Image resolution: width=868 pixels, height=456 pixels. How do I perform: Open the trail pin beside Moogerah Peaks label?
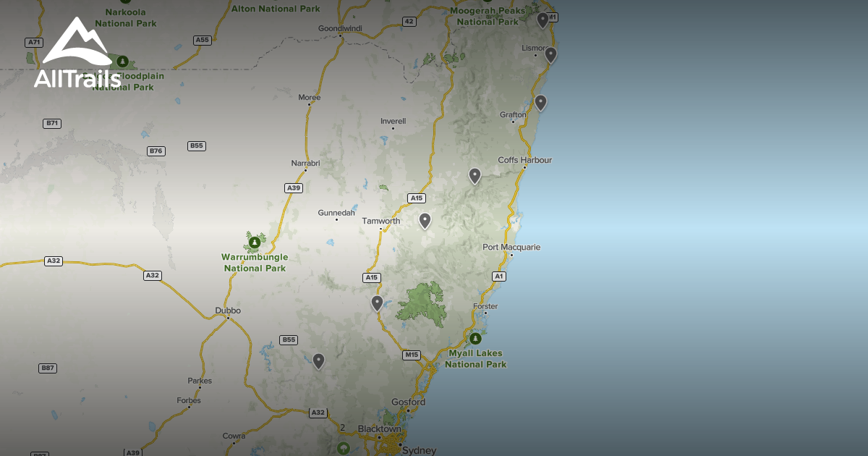[542, 20]
